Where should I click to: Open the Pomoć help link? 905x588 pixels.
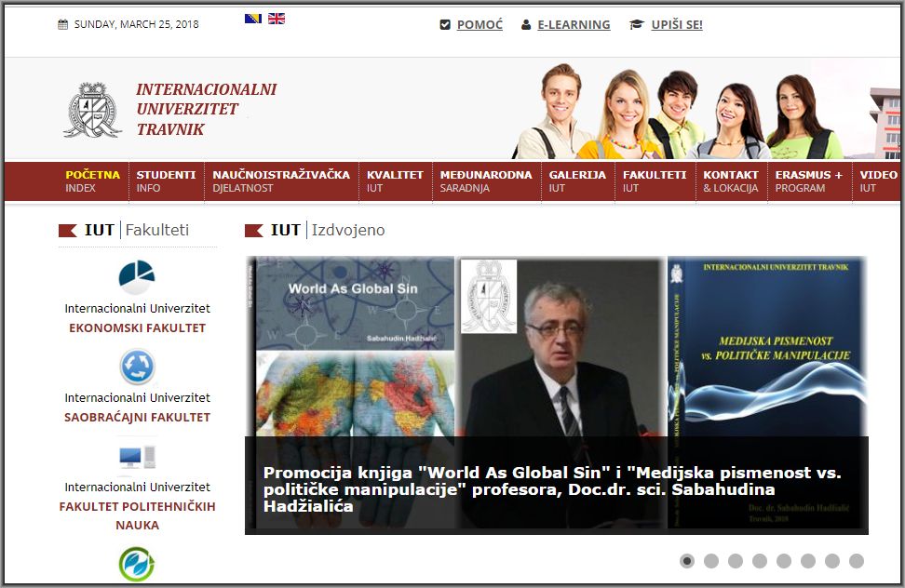(x=480, y=25)
